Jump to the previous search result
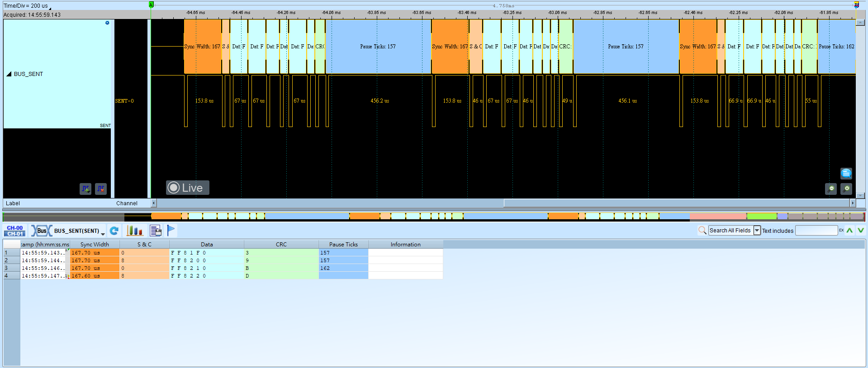 (850, 231)
